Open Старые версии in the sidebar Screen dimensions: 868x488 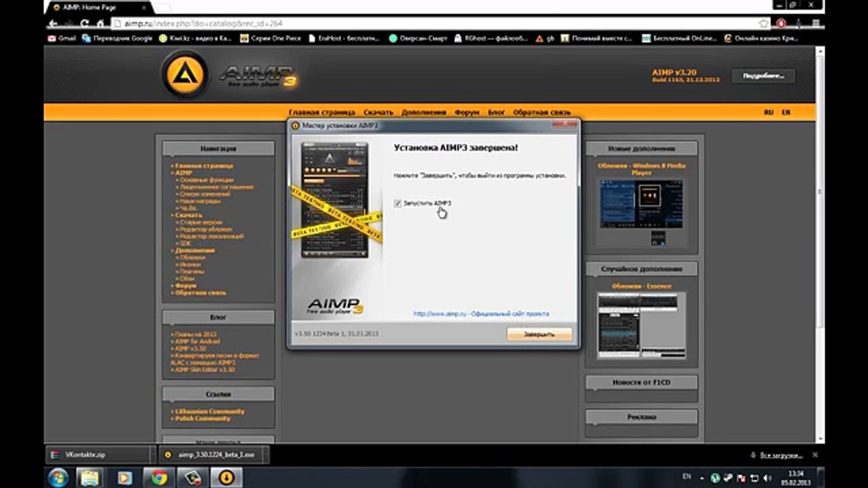pyautogui.click(x=199, y=222)
